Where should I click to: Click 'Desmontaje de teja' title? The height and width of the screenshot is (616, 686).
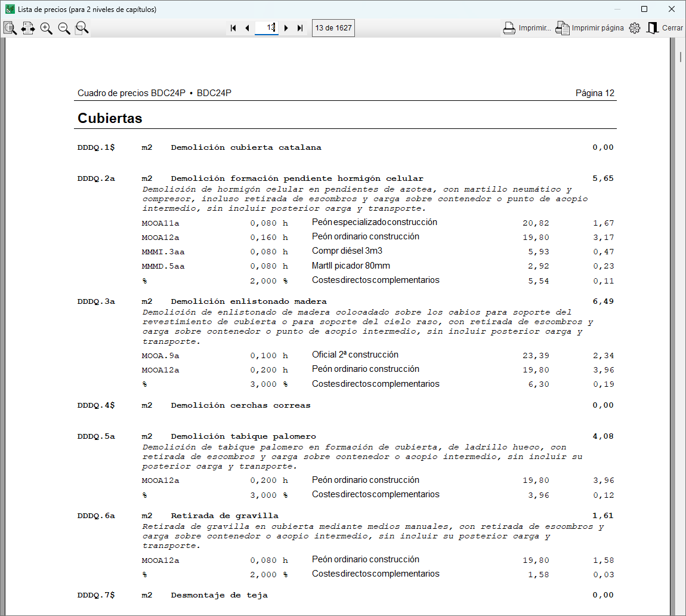coord(219,596)
